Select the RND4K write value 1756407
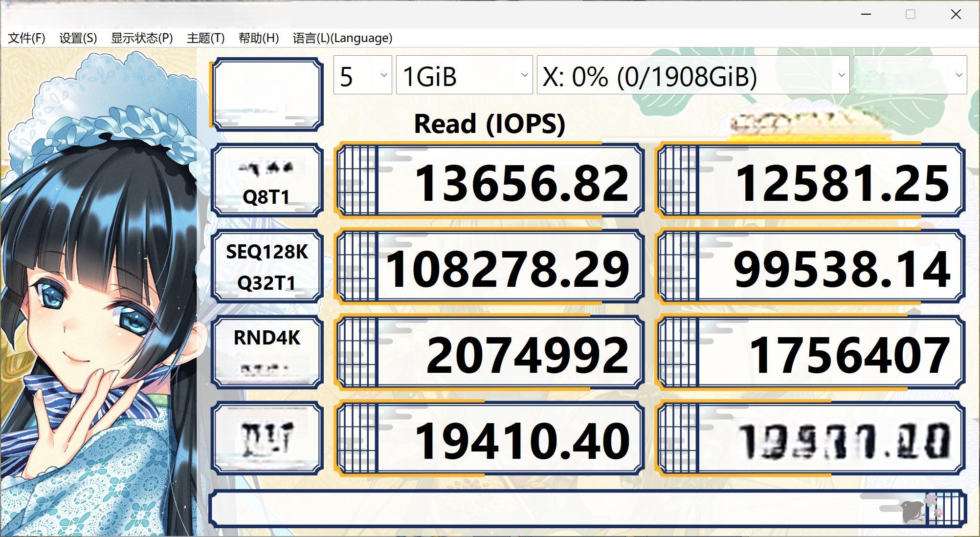 pos(810,352)
